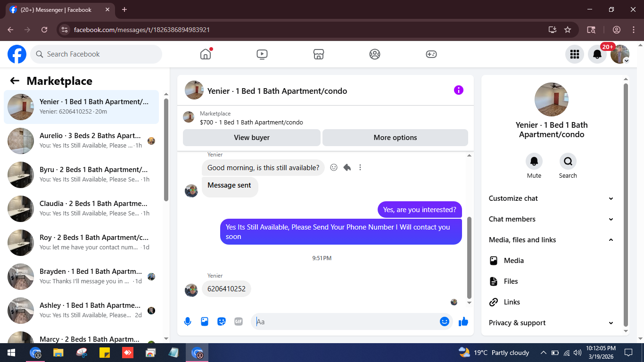The image size is (644, 362).
Task: Search in conversation using magnifier icon
Action: [x=568, y=161]
